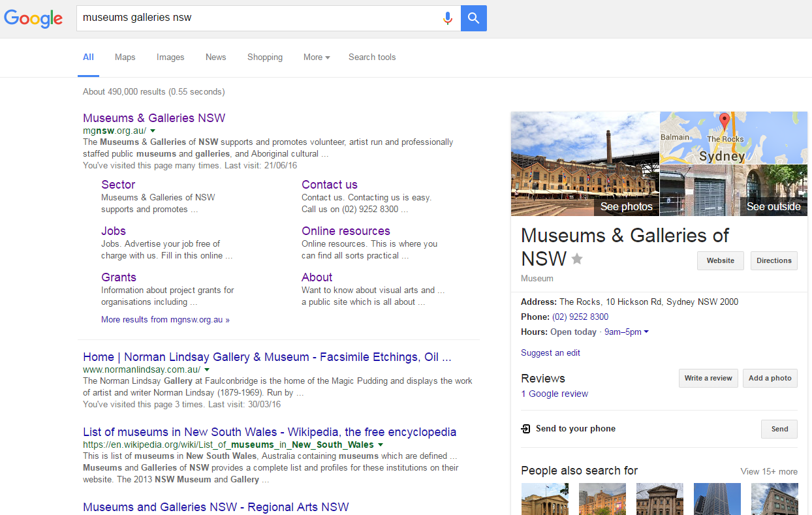Click the Website button in knowledge panel
The height and width of the screenshot is (515, 812).
coord(721,260)
